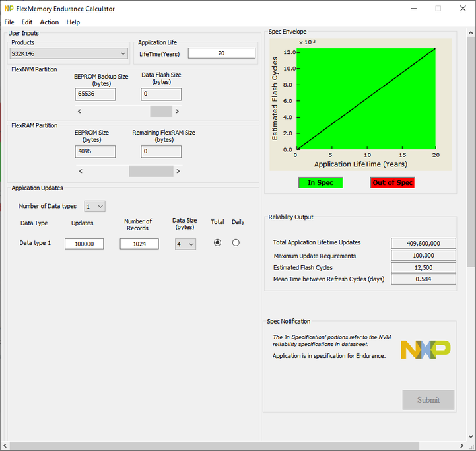The width and height of the screenshot is (476, 451).
Task: Close the FlexMemory Endurance Calculator window
Action: 463,9
